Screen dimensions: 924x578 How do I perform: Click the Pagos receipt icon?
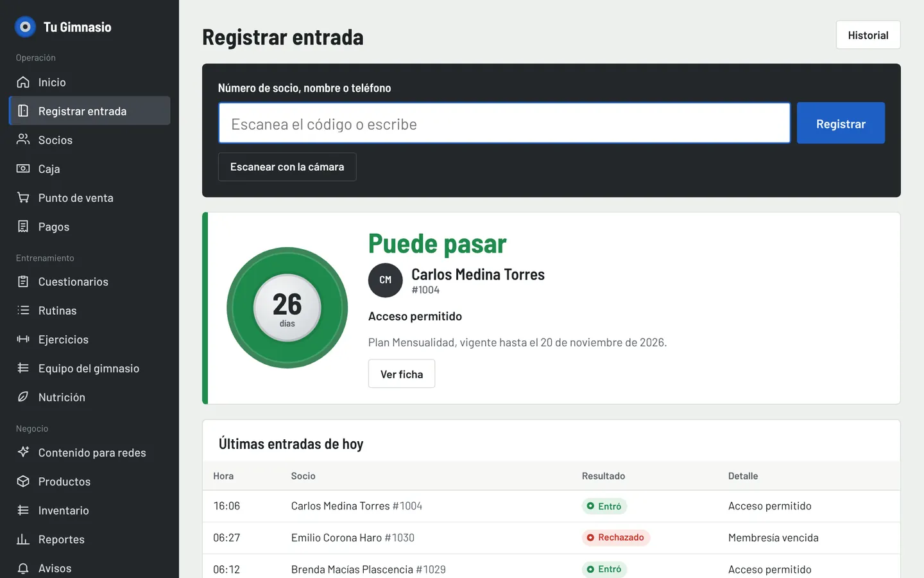[23, 226]
